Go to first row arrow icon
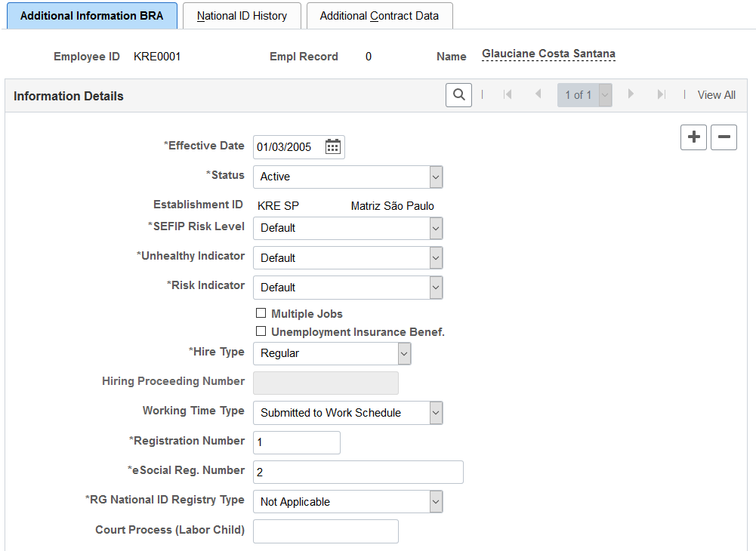 pos(508,94)
